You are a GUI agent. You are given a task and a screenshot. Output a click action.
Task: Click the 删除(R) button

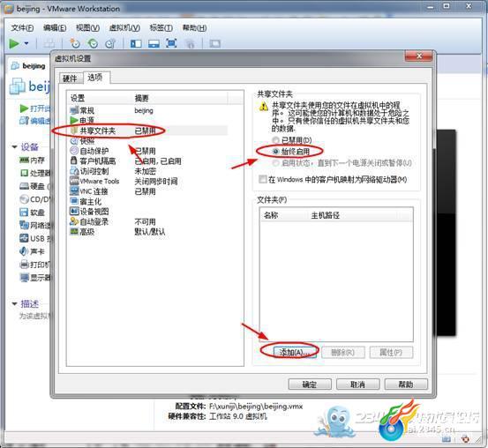(x=343, y=353)
